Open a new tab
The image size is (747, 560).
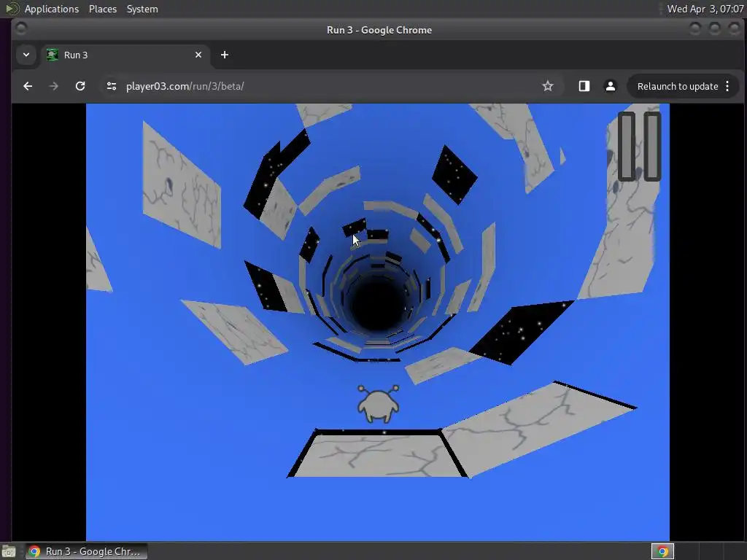[x=225, y=55]
